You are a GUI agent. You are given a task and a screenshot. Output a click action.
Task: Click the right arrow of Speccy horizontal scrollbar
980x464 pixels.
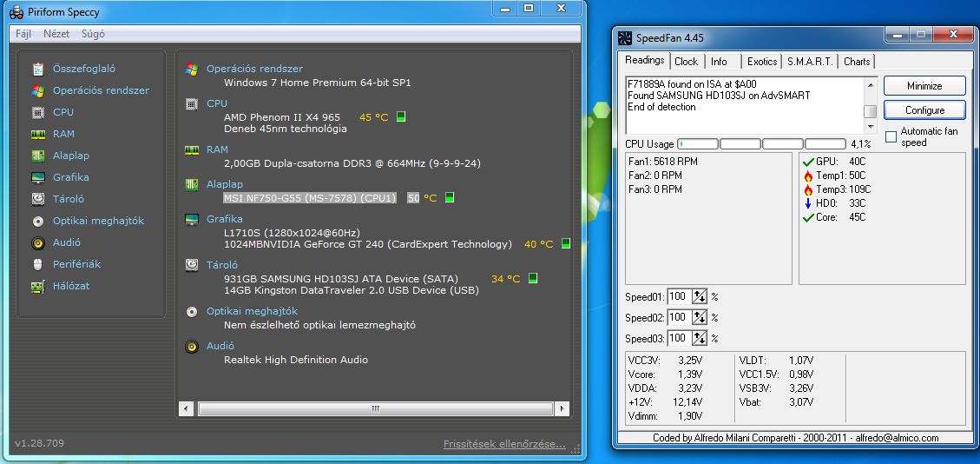pyautogui.click(x=562, y=409)
